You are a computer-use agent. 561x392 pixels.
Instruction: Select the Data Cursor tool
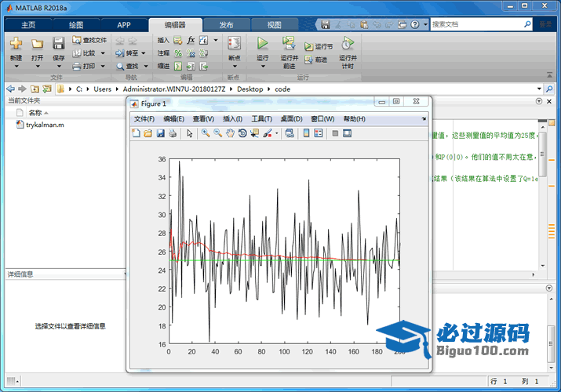coord(254,133)
